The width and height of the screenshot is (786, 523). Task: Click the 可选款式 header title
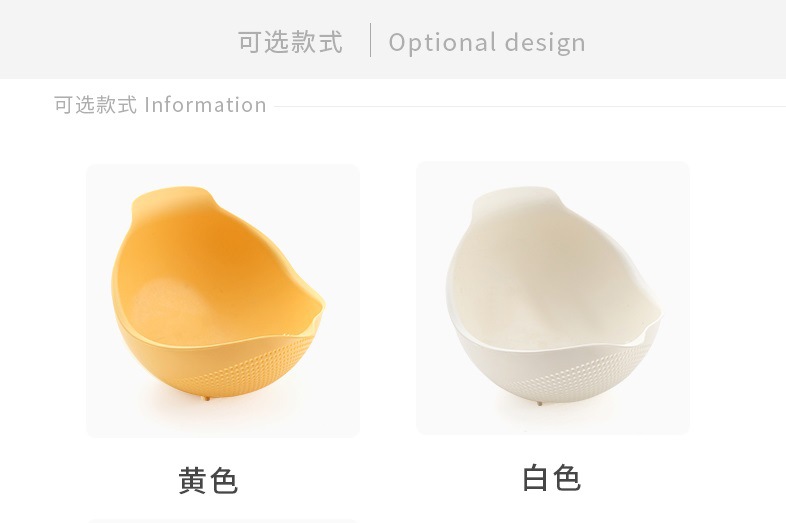tap(290, 42)
